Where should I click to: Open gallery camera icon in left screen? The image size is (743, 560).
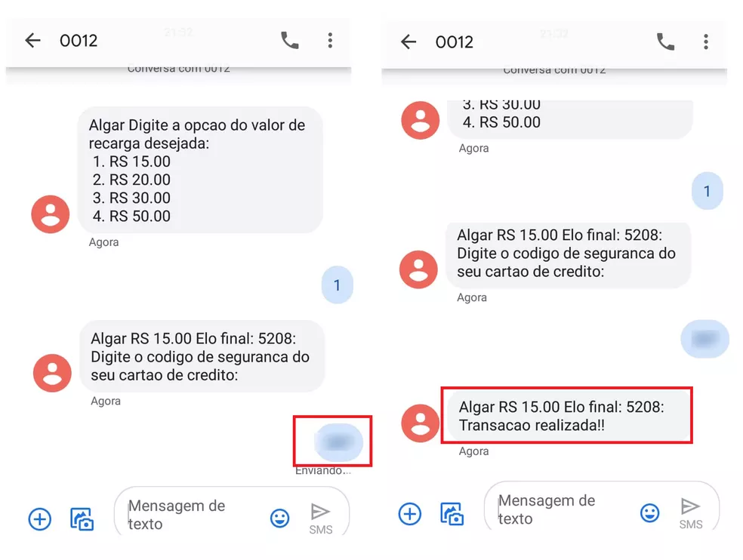(82, 518)
